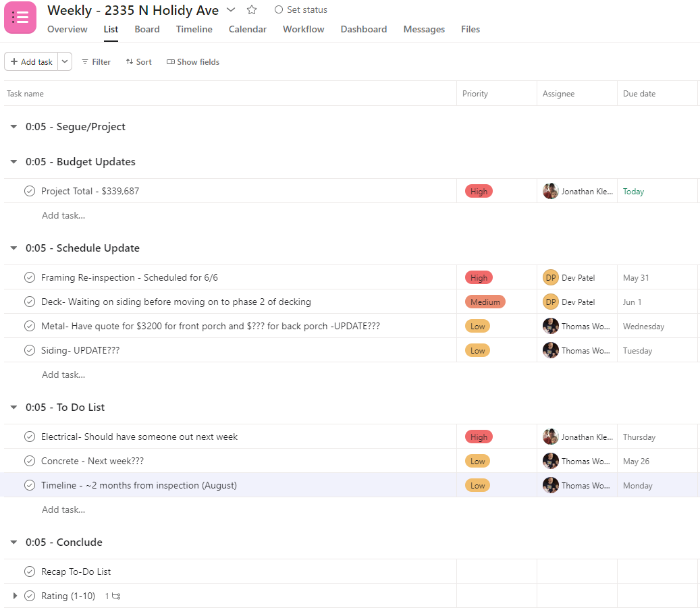The height and width of the screenshot is (614, 700).
Task: Expand subtasks of Rating (1-10)
Action: click(x=15, y=596)
